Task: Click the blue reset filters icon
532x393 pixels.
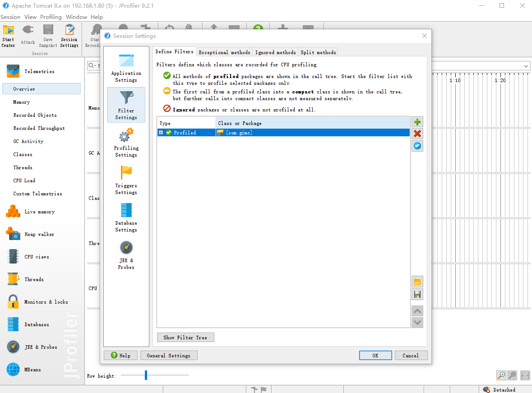Action: tap(417, 146)
